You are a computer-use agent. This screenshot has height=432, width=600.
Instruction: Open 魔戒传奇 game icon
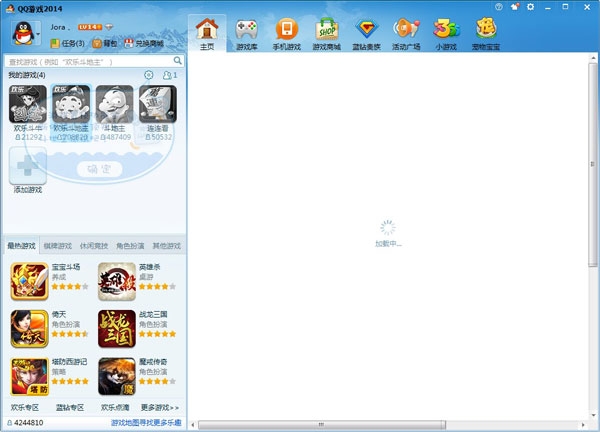(x=117, y=376)
